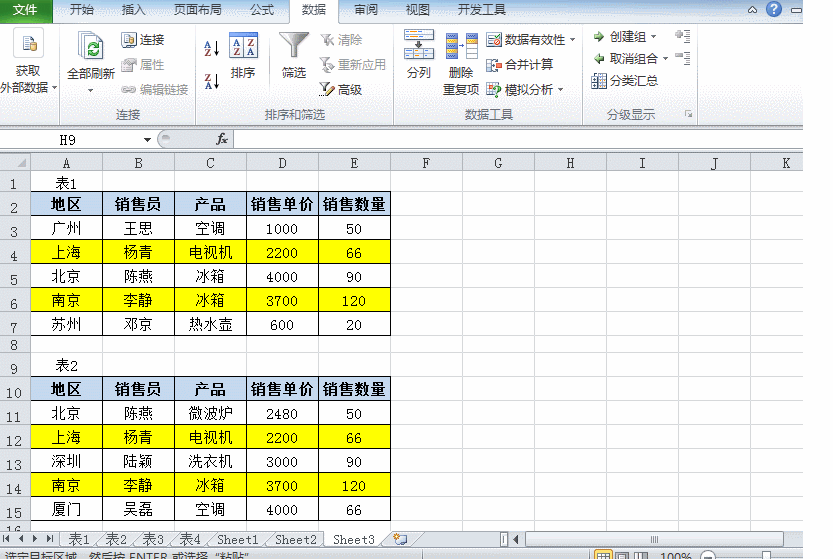Sort ascending A to Z
The image size is (833, 559).
(211, 49)
